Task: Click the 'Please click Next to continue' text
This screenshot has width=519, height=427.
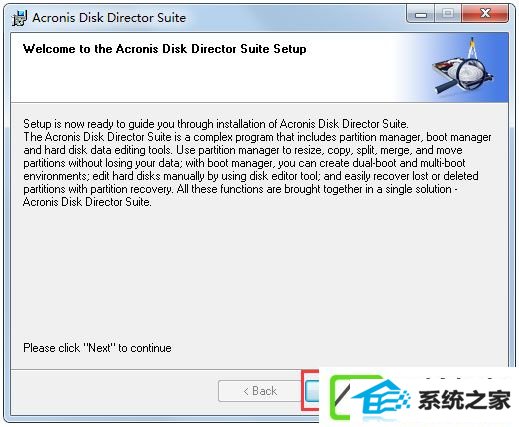Action: click(x=97, y=348)
